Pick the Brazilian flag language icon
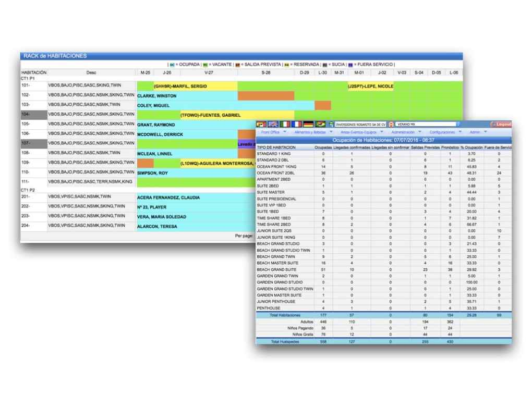The width and height of the screenshot is (532, 396). (320, 125)
